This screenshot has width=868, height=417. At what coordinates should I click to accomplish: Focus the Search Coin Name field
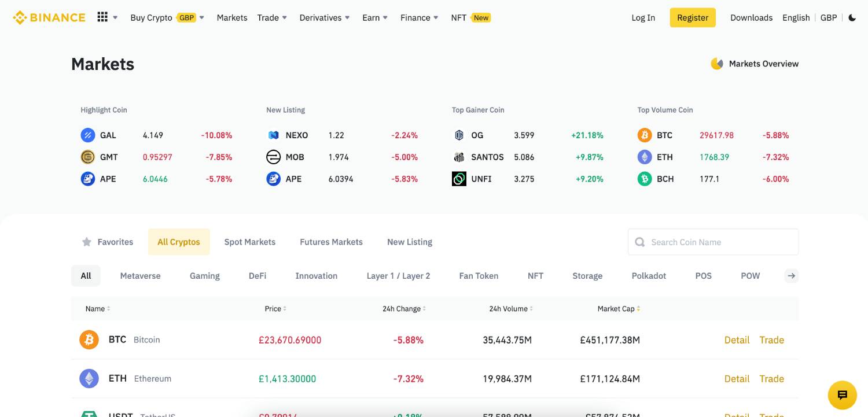click(x=713, y=242)
